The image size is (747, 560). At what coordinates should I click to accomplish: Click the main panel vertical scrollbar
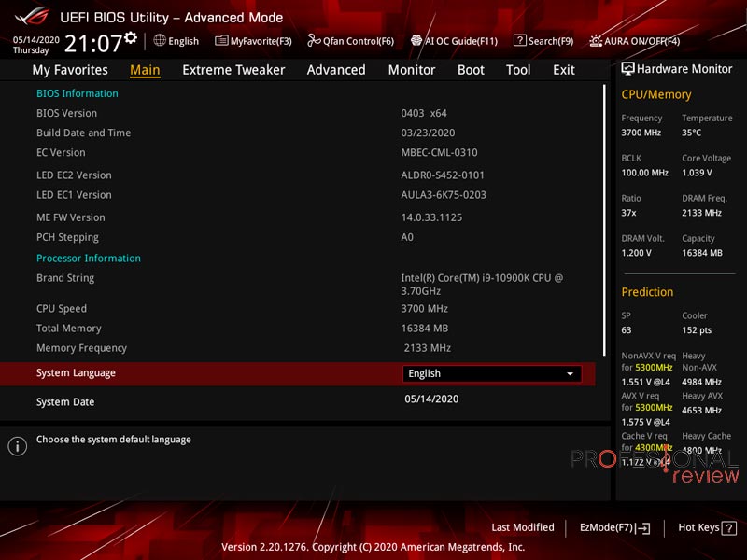pos(604,220)
